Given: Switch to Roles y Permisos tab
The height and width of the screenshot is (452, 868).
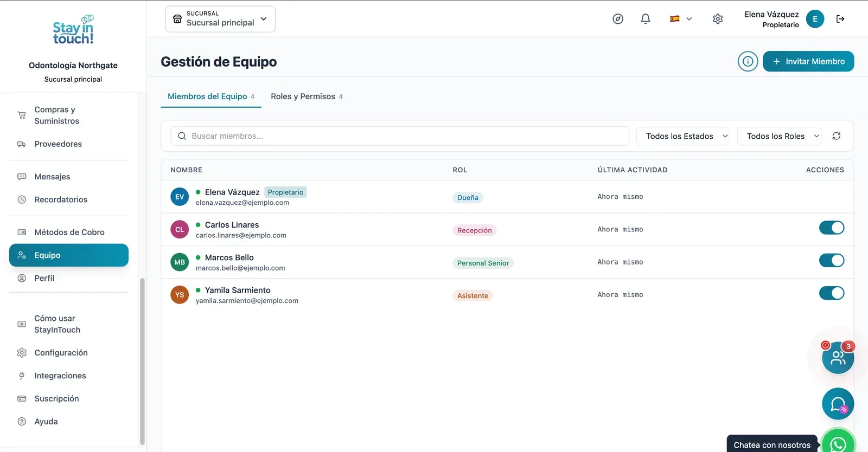Looking at the screenshot, I should point(307,96).
